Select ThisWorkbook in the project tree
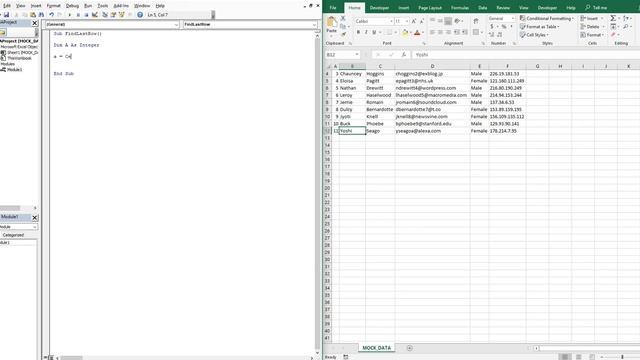This screenshot has width=640, height=360. point(19,58)
